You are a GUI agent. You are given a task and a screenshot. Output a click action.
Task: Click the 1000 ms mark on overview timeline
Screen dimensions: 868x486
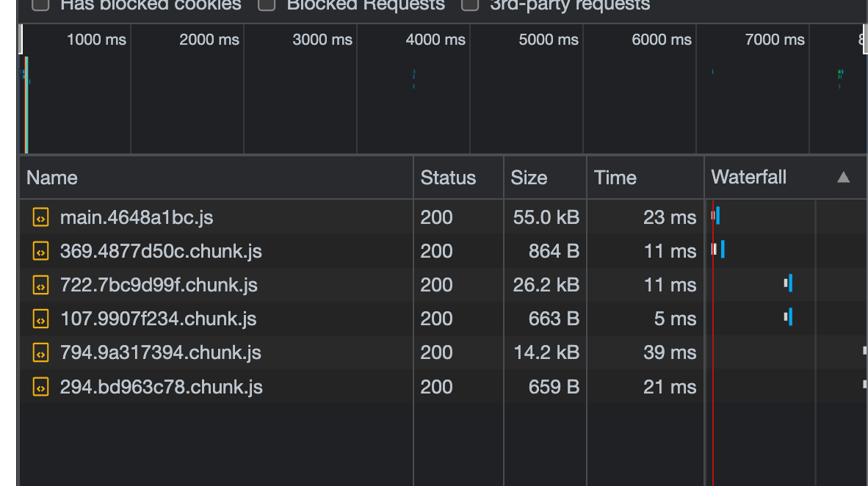click(96, 40)
